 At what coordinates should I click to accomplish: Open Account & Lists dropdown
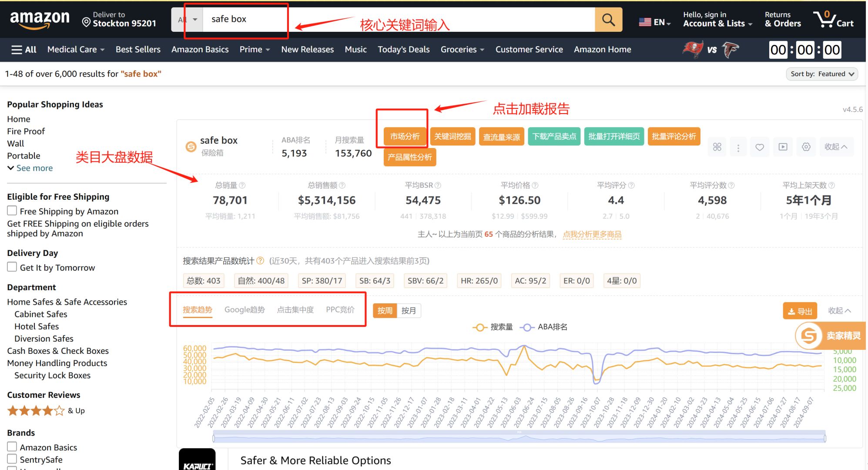click(717, 20)
